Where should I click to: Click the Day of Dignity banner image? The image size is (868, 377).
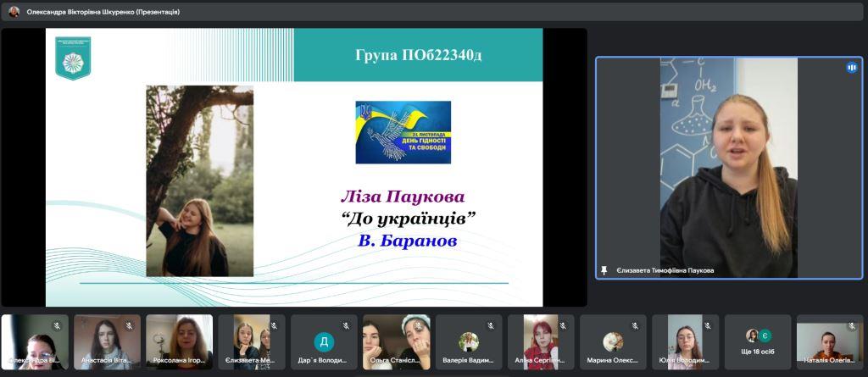[x=403, y=132]
